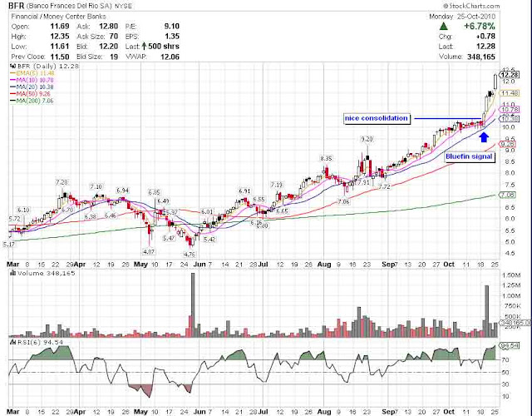Click the Volume 348,165 value in the header
The image size is (532, 416).
[x=481, y=57]
